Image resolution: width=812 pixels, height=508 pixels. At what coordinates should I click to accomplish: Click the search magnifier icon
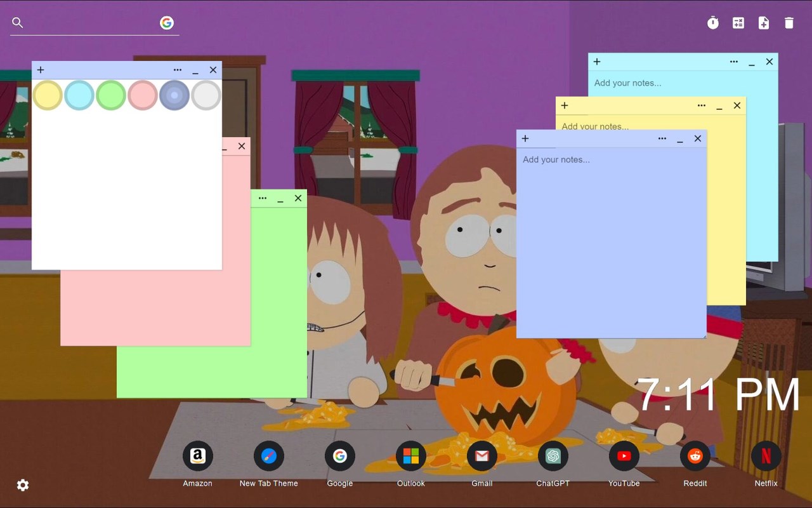pos(18,23)
